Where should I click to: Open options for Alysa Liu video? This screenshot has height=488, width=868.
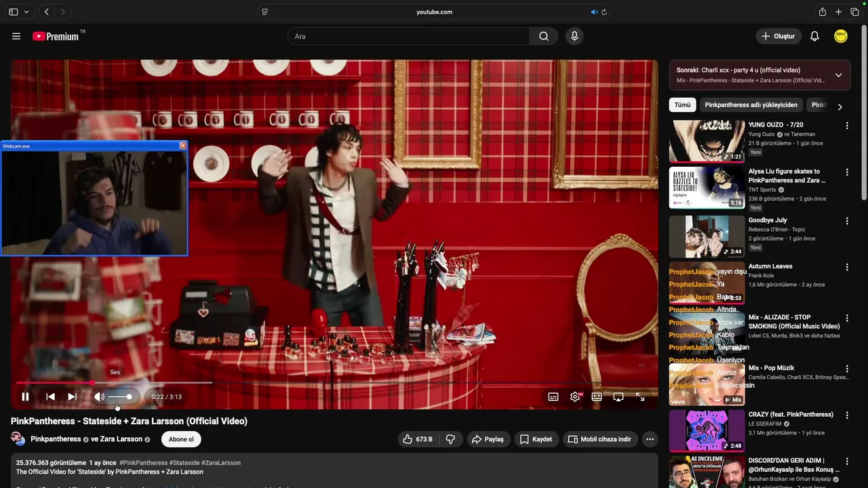pyautogui.click(x=846, y=172)
